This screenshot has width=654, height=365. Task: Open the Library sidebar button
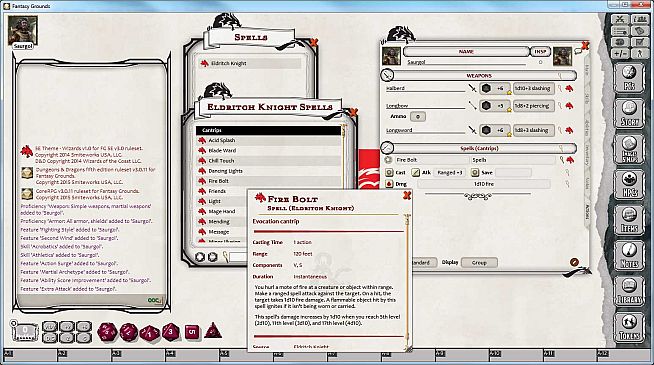click(x=629, y=291)
